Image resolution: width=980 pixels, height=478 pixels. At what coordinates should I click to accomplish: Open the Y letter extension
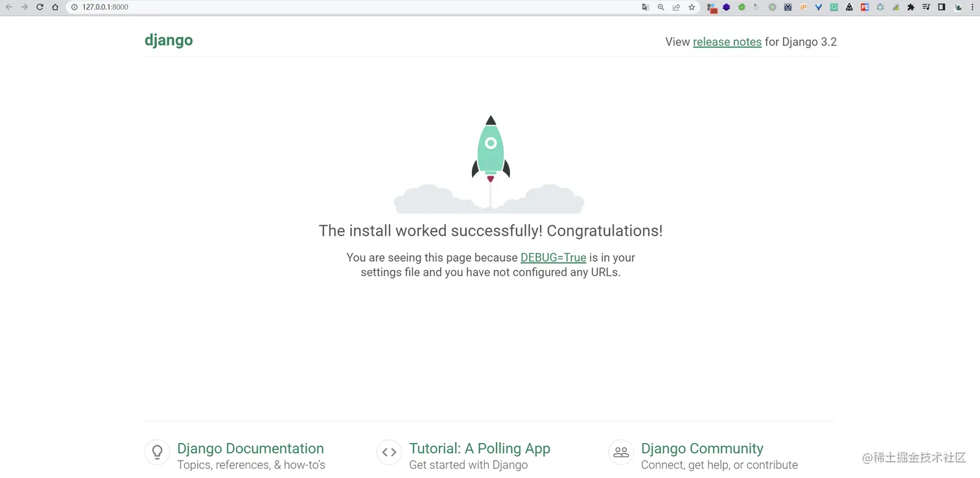pos(787,7)
